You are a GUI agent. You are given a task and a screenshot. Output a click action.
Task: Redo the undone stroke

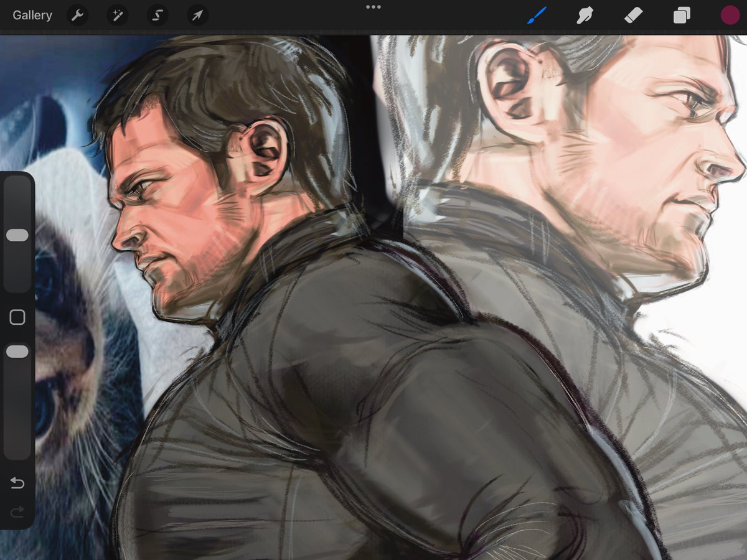[17, 512]
